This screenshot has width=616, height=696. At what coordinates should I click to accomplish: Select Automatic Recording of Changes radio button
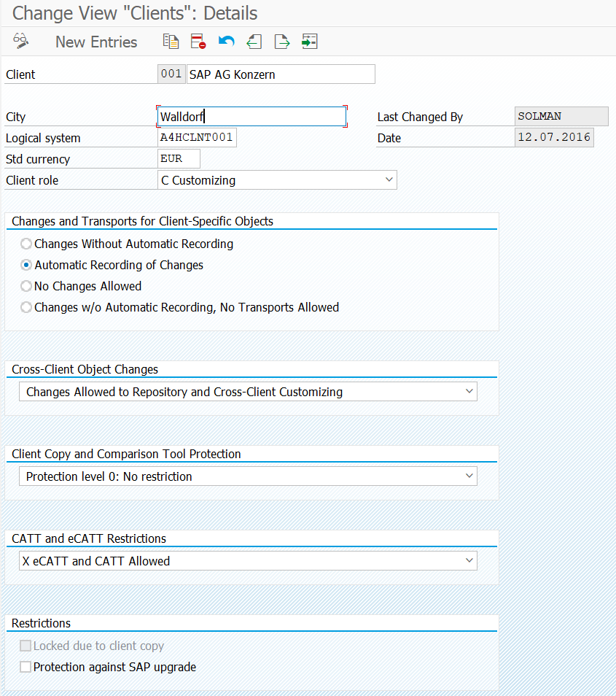click(27, 265)
